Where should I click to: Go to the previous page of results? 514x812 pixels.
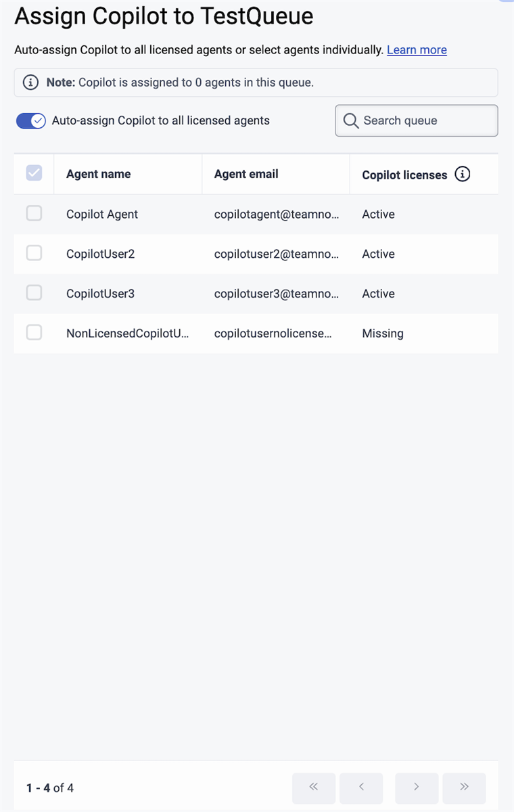(361, 787)
